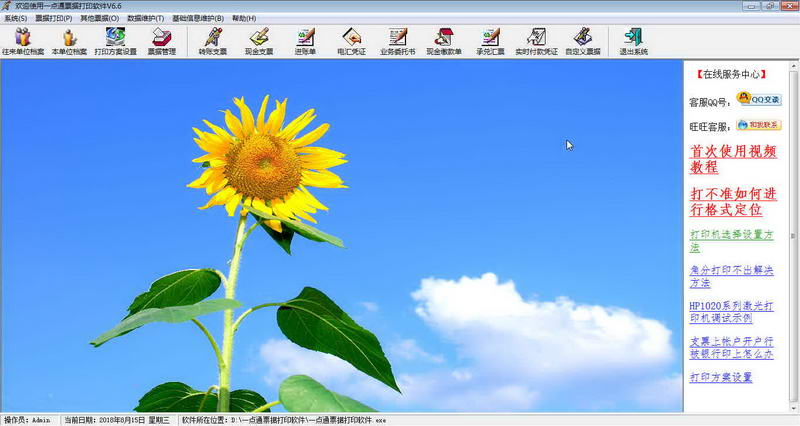Open the HP1020系列激光打印机调试示例 link
The image size is (800, 426).
tap(732, 312)
